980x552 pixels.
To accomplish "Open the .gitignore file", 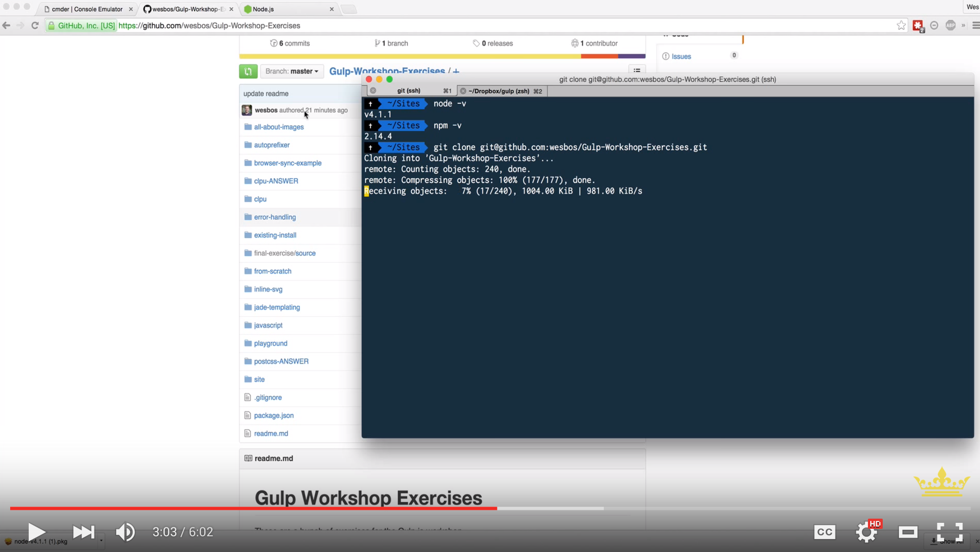I will click(x=268, y=398).
